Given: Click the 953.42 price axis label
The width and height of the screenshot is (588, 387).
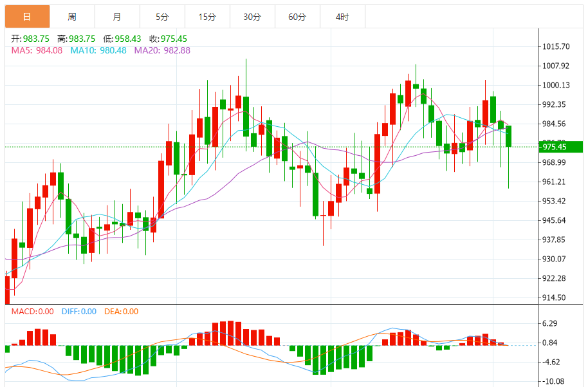Looking at the screenshot, I should click(x=554, y=201).
